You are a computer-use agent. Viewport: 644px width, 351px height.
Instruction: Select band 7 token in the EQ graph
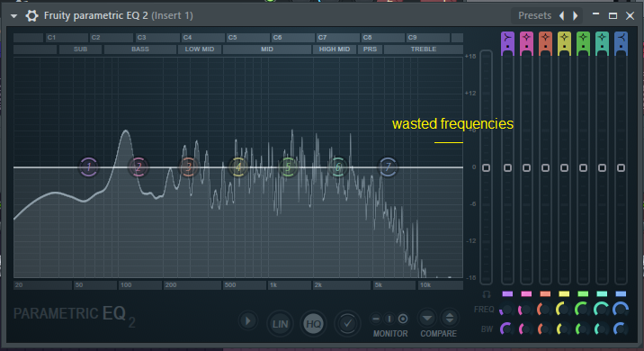389,166
